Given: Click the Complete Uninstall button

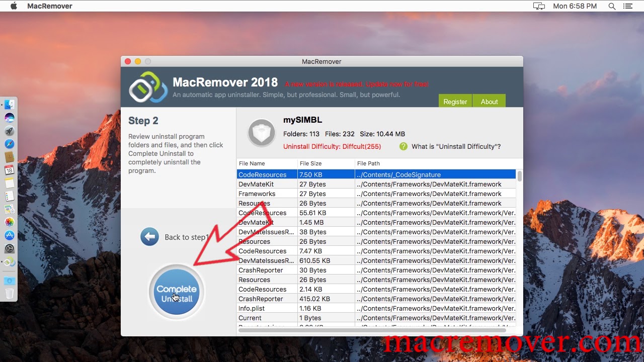Looking at the screenshot, I should coord(177,292).
